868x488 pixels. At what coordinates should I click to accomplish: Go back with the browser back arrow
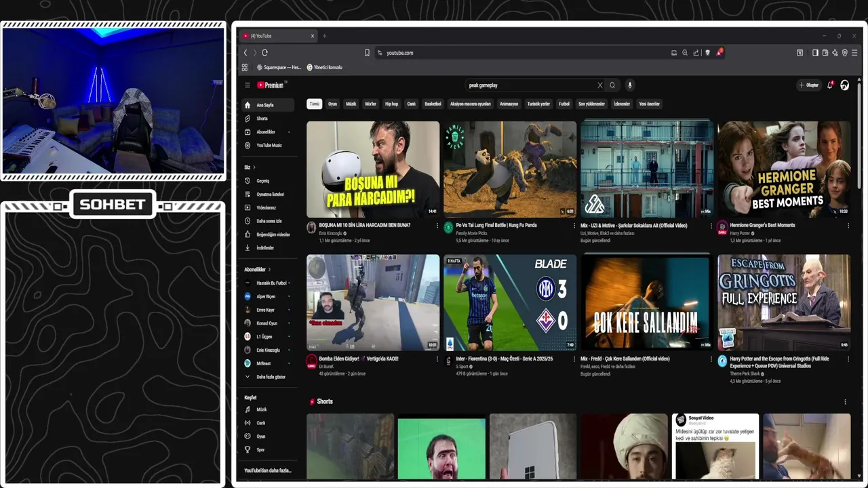pyautogui.click(x=245, y=53)
